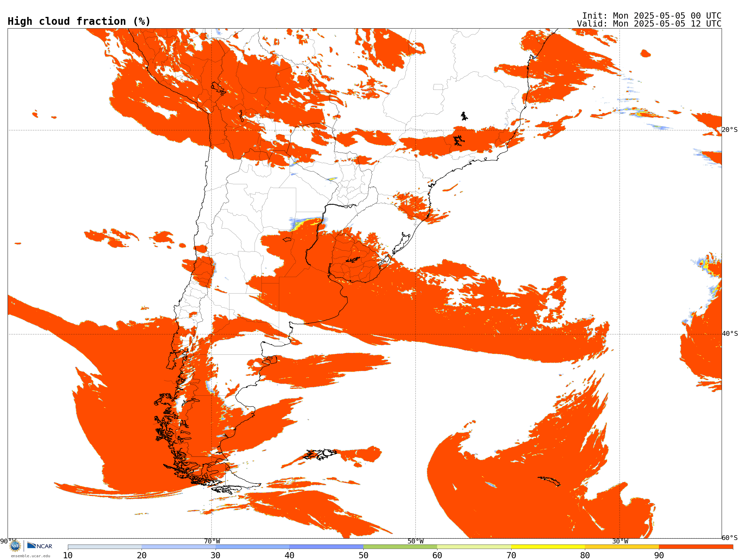This screenshot has width=744, height=560.
Task: Click the 70–80 bright yellow colorbar segment
Action: pos(548,547)
